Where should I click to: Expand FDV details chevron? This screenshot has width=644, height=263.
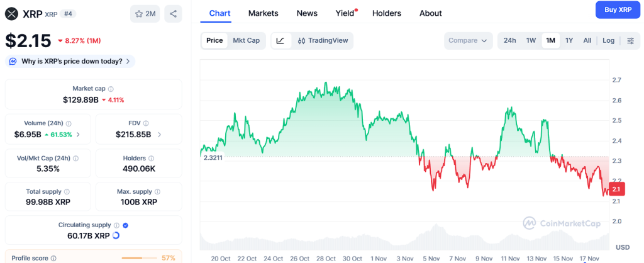159,135
